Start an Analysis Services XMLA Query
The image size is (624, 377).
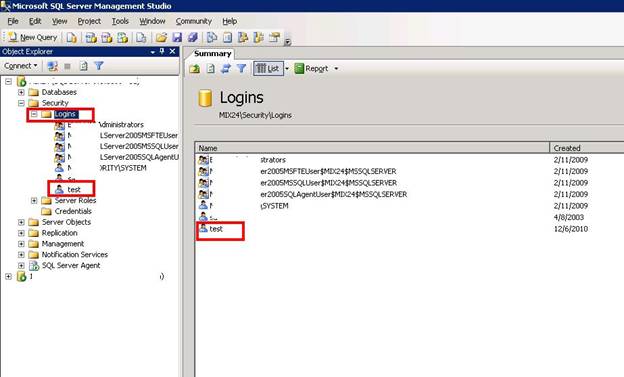point(122,37)
